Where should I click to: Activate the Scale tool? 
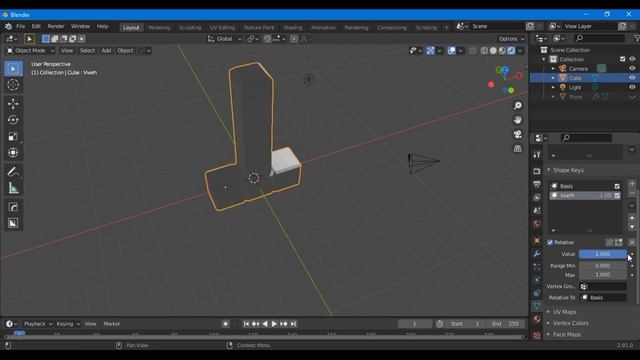pos(13,136)
